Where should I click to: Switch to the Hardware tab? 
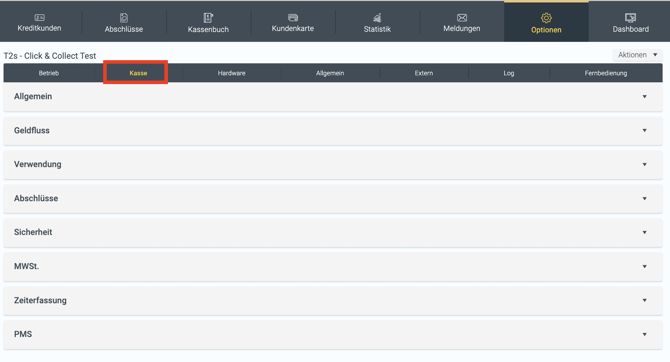coord(232,73)
